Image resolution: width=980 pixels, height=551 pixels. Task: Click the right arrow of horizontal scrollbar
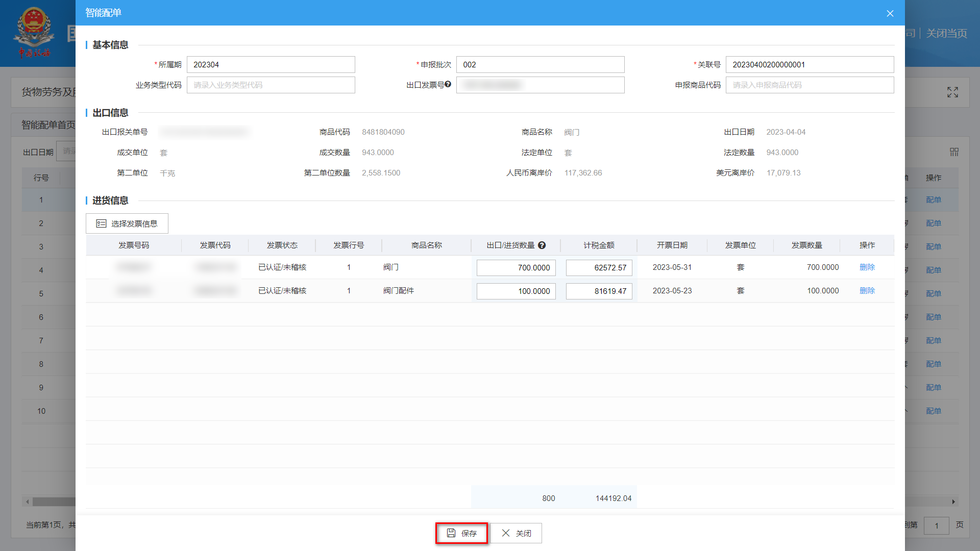[953, 502]
